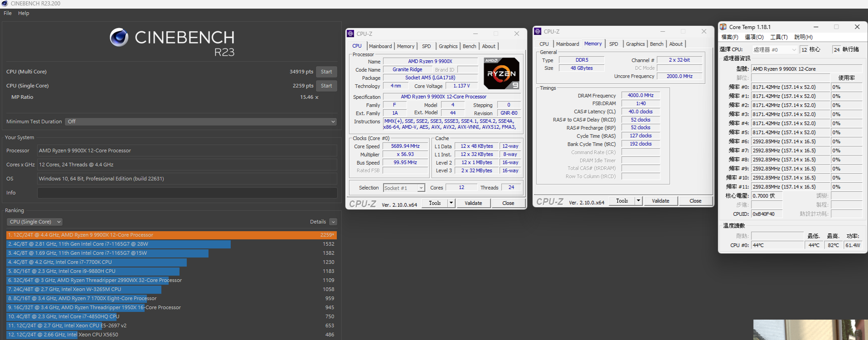Viewport: 868px width, 340px height.
Task: Click Tools button in CPU-Z Memory window
Action: point(622,201)
